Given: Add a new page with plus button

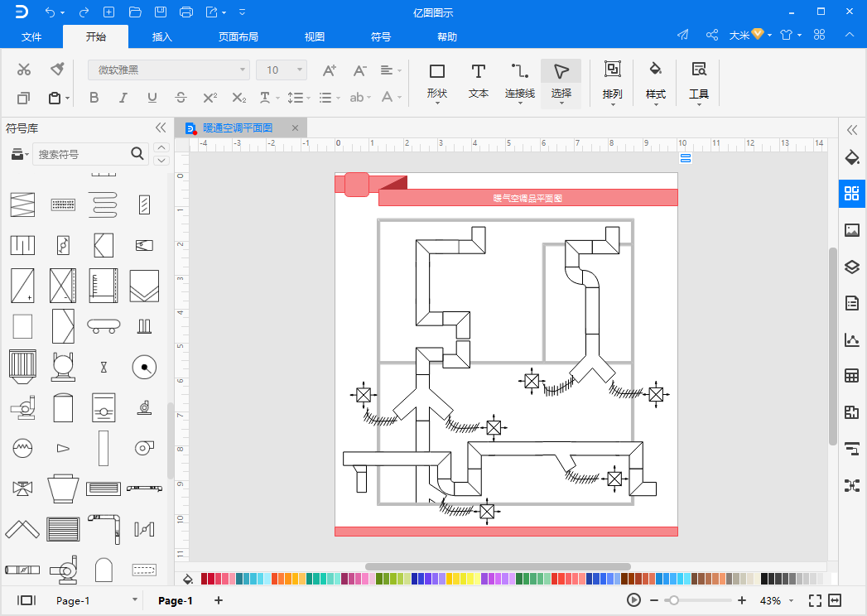Looking at the screenshot, I should pyautogui.click(x=219, y=600).
